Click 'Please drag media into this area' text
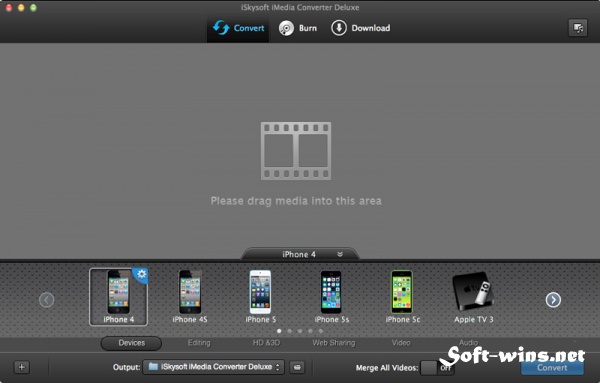600x383 pixels. pyautogui.click(x=296, y=201)
